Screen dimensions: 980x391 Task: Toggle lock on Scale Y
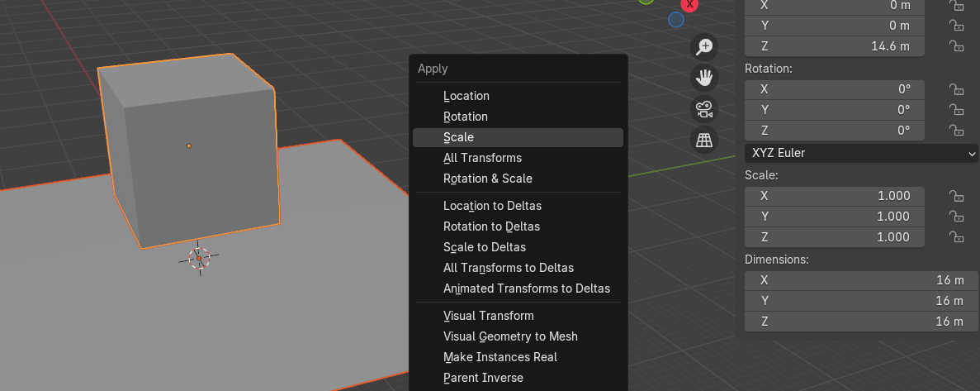tap(957, 217)
